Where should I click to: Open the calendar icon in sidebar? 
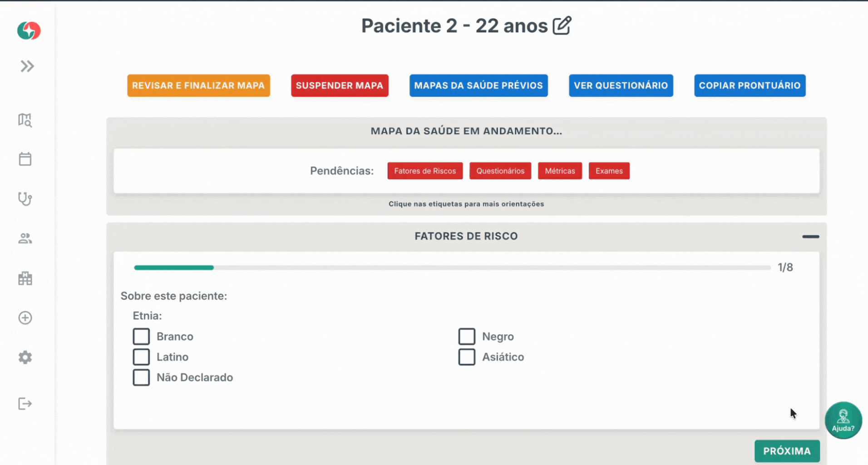click(25, 159)
